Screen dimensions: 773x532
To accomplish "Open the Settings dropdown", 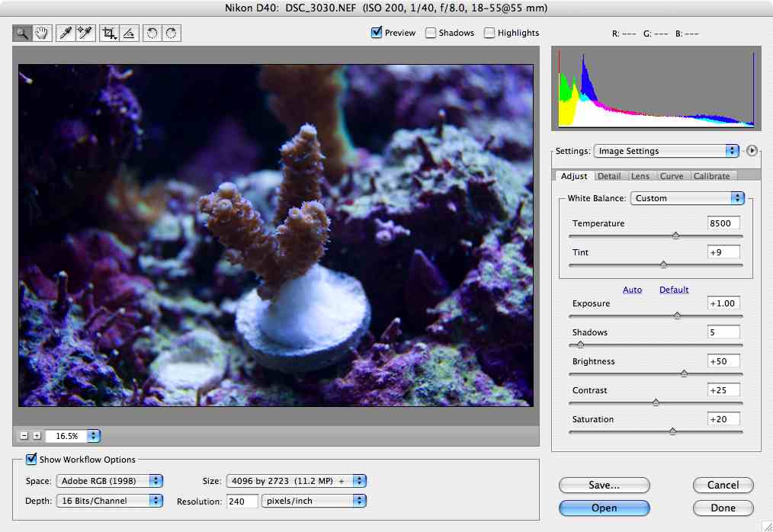I will tap(666, 151).
